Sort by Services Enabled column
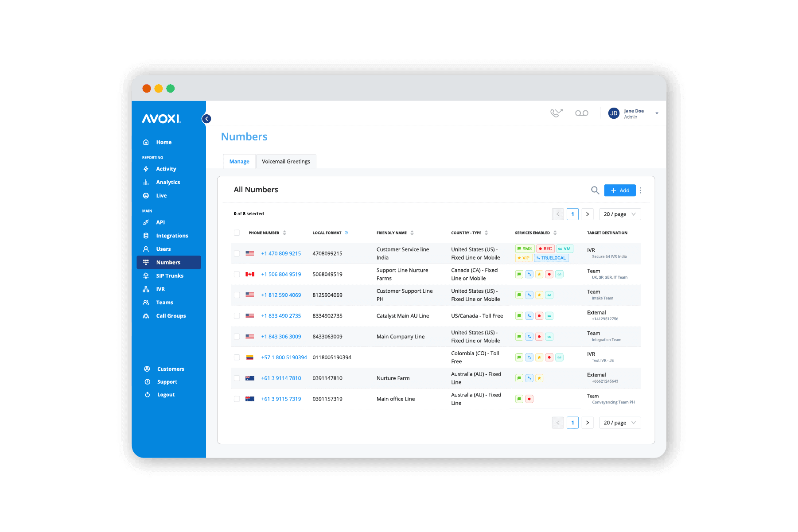Image resolution: width=798 pixels, height=532 pixels. (555, 233)
